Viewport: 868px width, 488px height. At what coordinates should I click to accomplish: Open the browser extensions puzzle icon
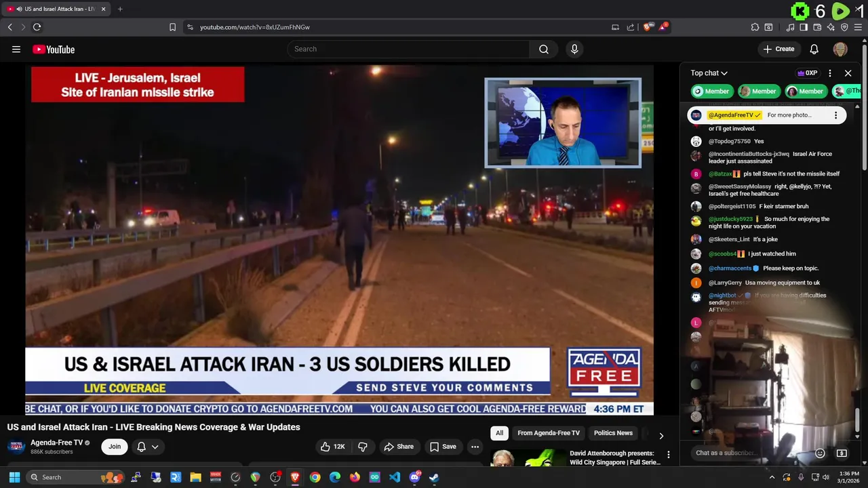(755, 27)
